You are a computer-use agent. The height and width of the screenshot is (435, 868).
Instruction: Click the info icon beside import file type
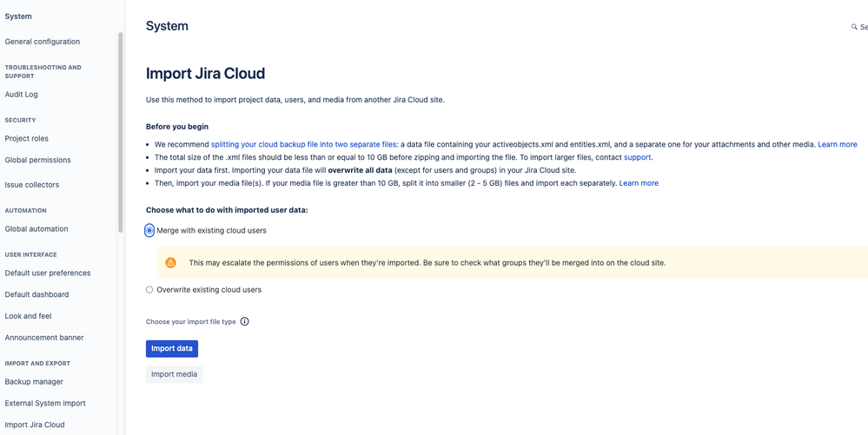[245, 321]
